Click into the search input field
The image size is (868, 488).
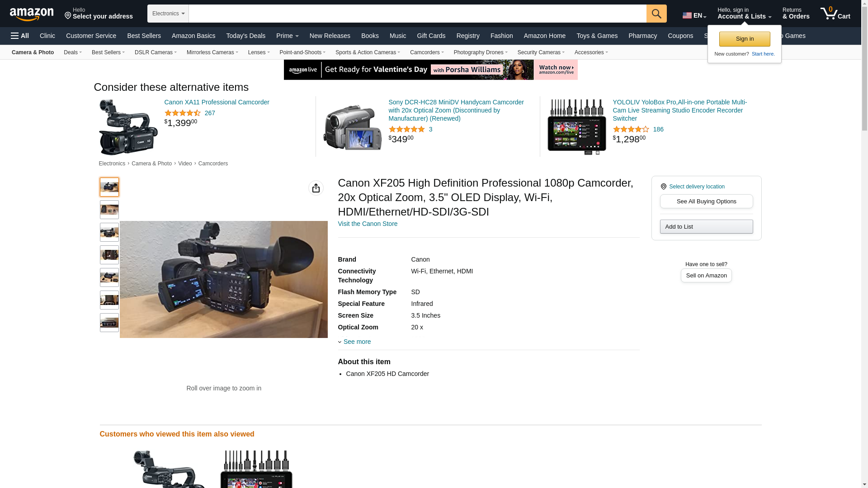click(417, 14)
